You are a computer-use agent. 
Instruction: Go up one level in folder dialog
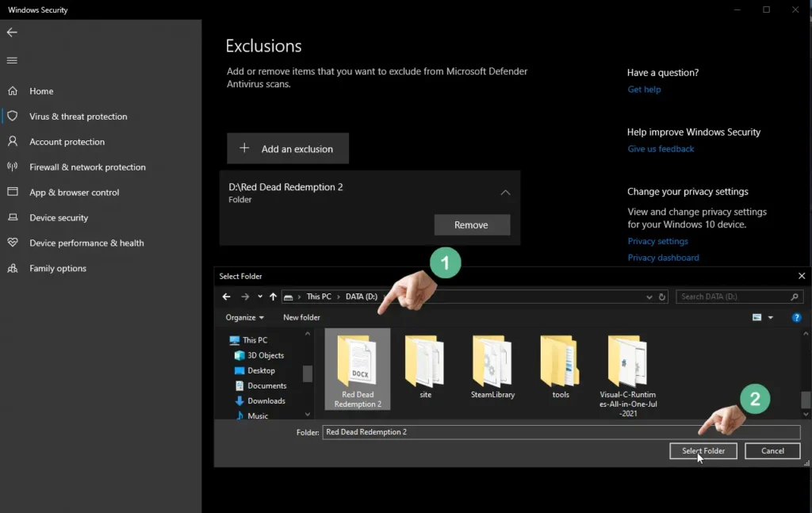pyautogui.click(x=273, y=297)
